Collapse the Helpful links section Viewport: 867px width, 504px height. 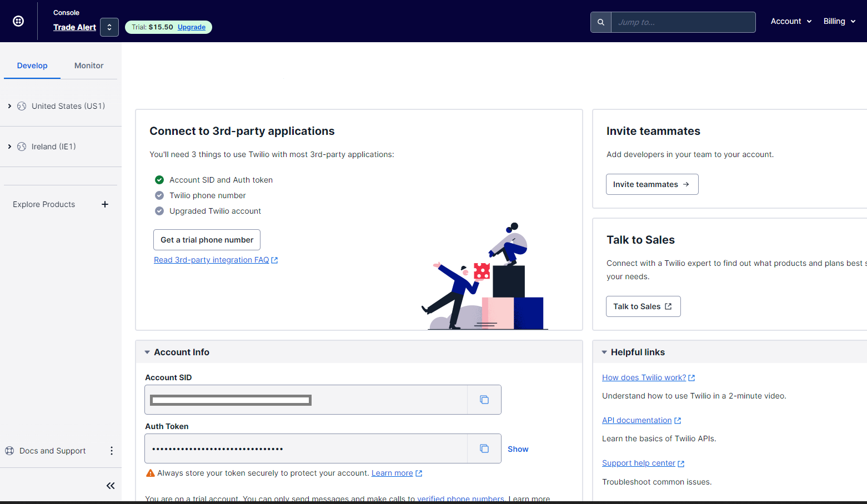pyautogui.click(x=604, y=352)
